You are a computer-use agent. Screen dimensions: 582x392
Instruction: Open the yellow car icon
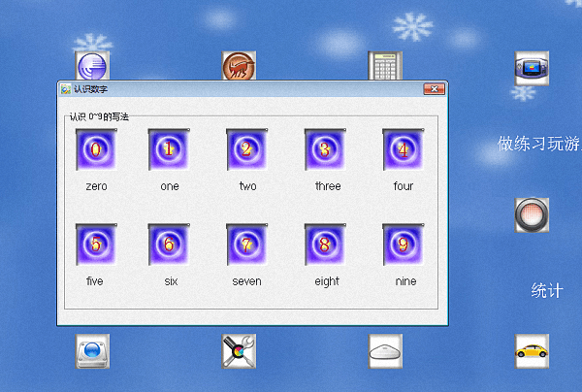(532, 350)
